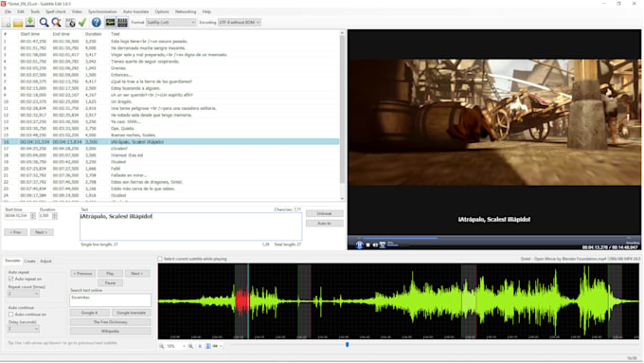Viewport: 644px width, 363px height.
Task: Open the Replace magnifier tool
Action: 56,23
